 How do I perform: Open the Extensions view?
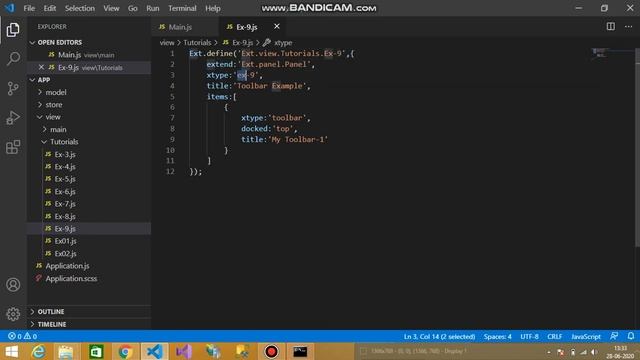pyautogui.click(x=13, y=147)
